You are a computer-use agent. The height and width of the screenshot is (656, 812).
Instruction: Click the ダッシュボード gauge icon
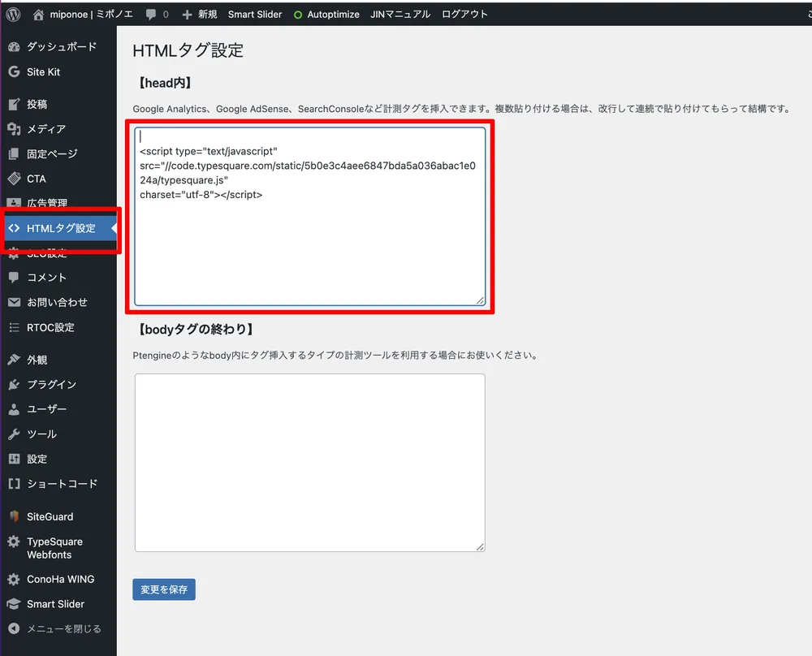pos(14,46)
